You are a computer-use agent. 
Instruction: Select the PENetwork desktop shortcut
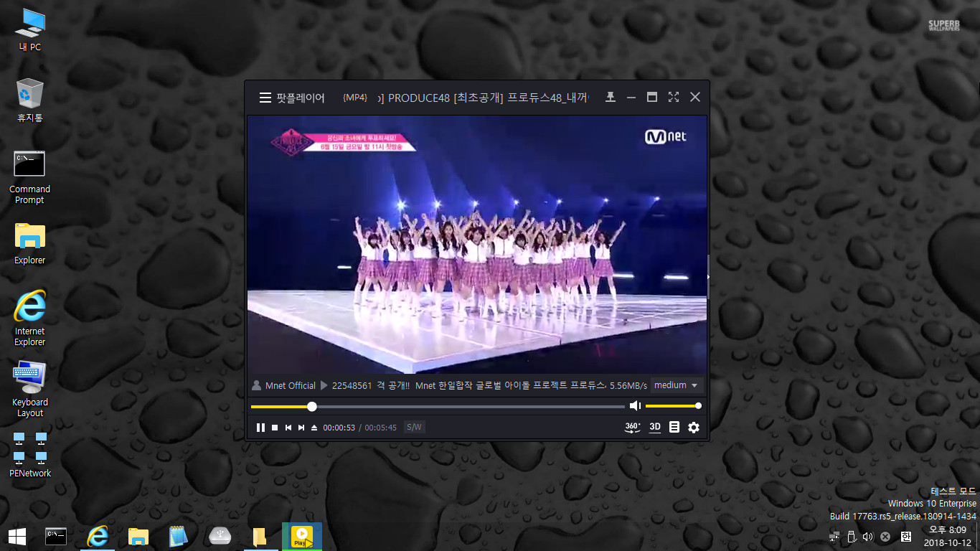pyautogui.click(x=29, y=455)
